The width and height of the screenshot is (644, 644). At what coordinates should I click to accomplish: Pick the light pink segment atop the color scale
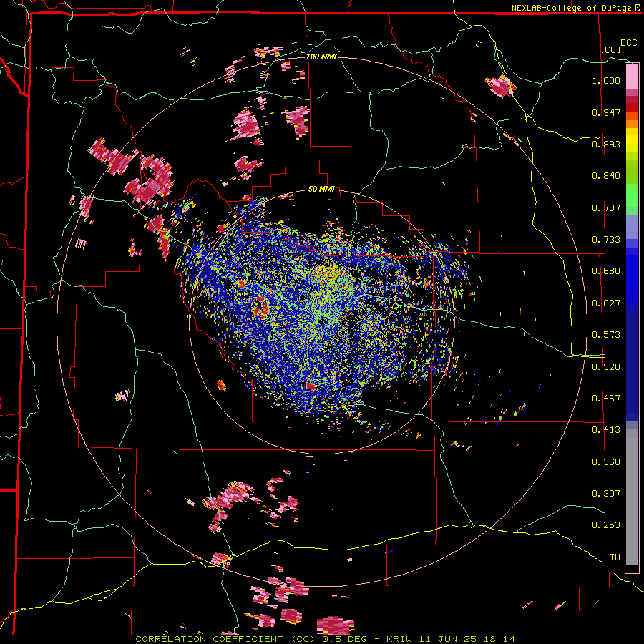632,76
